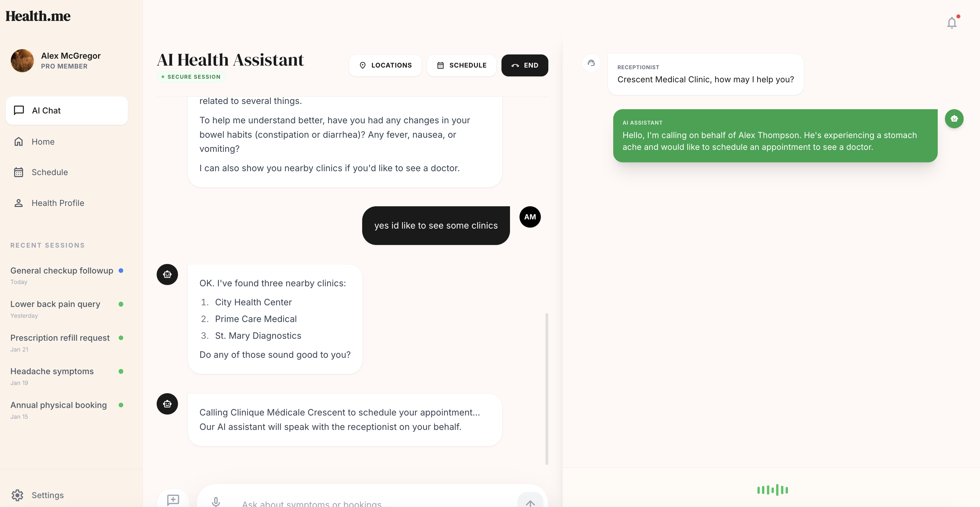
Task: Go to Schedule in the sidebar
Action: point(49,172)
